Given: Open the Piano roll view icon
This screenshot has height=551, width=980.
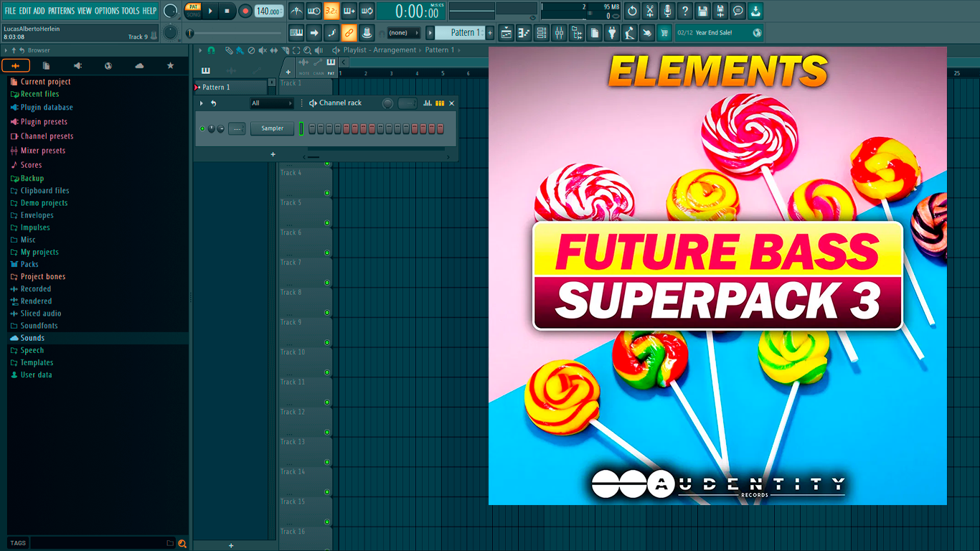Looking at the screenshot, I should 524,32.
